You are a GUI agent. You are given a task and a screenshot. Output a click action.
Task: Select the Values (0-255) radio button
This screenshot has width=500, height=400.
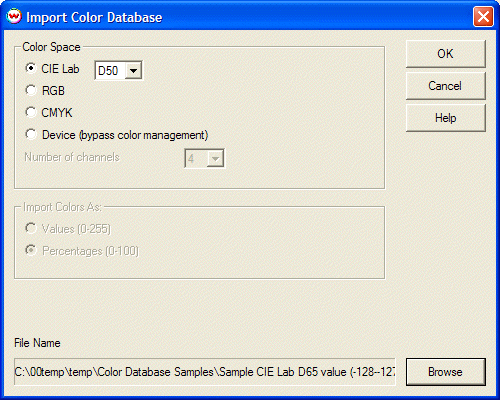tap(31, 228)
